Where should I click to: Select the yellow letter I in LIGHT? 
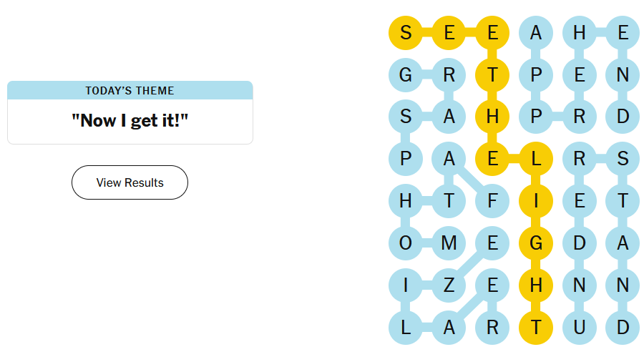pyautogui.click(x=536, y=201)
